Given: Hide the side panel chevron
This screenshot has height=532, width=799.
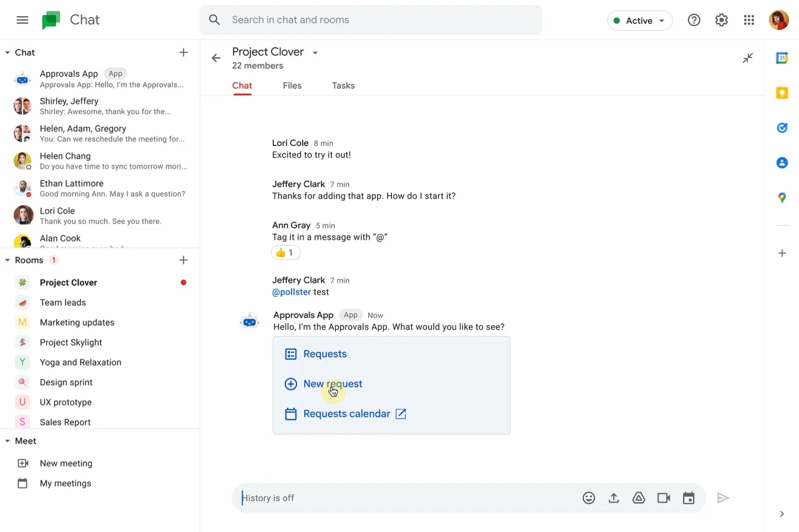Looking at the screenshot, I should (x=782, y=514).
